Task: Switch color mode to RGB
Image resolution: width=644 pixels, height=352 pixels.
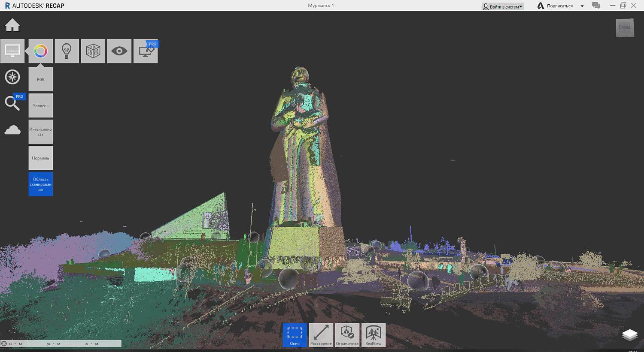Action: (x=41, y=79)
